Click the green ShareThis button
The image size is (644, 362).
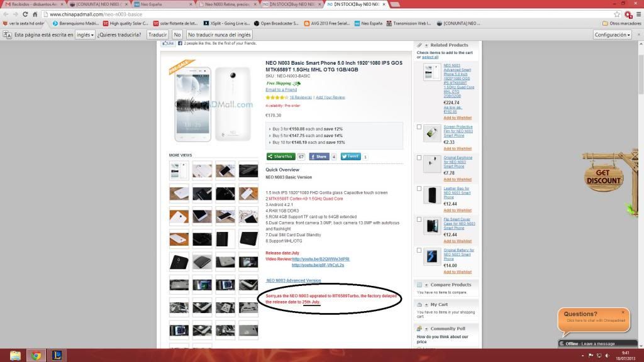pos(280,156)
